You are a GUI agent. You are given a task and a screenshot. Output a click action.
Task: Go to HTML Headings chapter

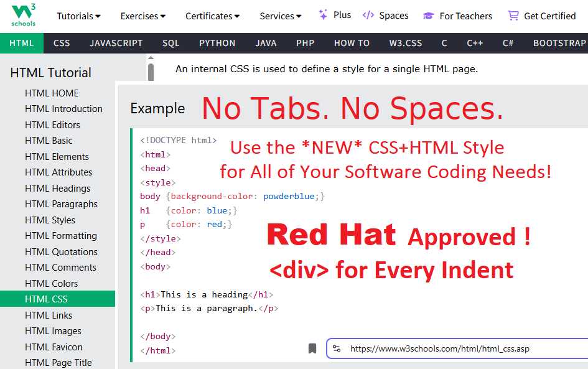click(57, 189)
